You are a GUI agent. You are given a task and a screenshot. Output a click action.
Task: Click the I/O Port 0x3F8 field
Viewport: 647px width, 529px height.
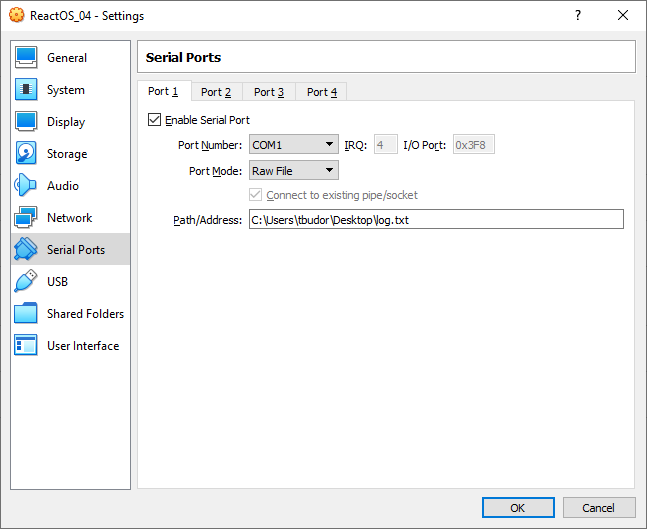pos(474,144)
